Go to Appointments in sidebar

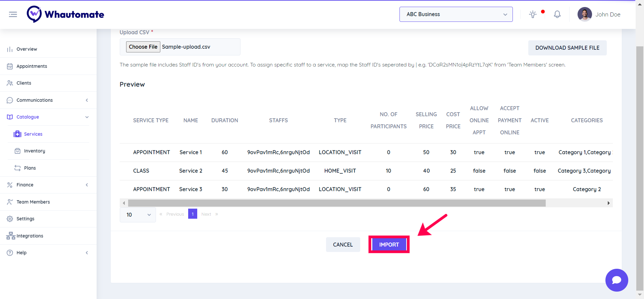point(32,66)
